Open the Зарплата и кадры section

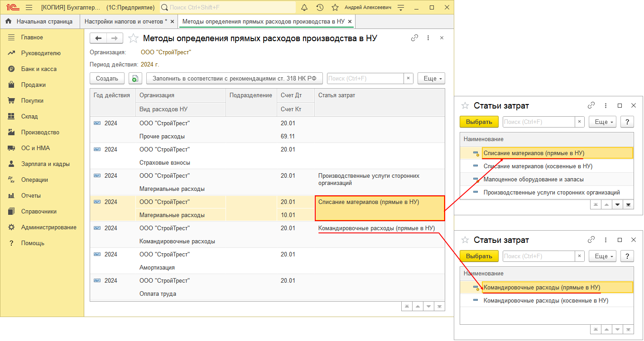click(x=45, y=164)
